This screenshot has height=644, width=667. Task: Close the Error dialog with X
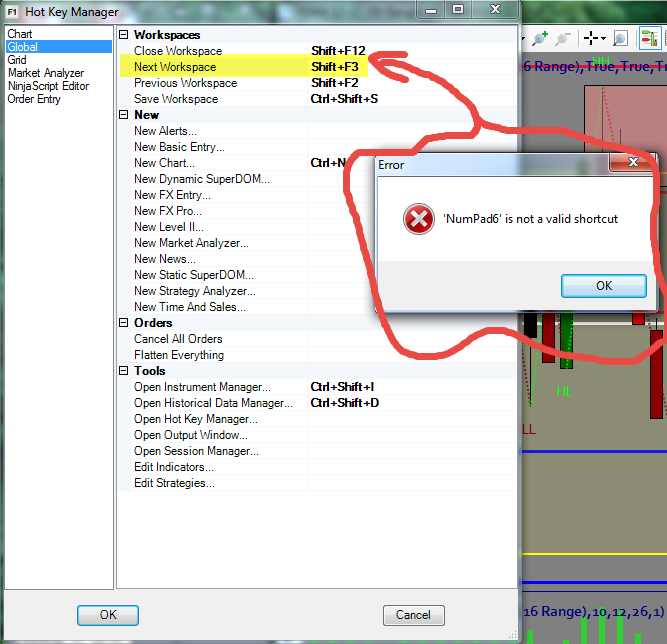633,162
